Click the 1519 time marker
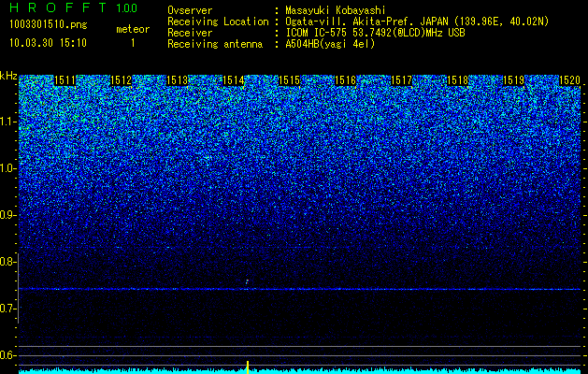This screenshot has width=588, height=374. pyautogui.click(x=514, y=80)
